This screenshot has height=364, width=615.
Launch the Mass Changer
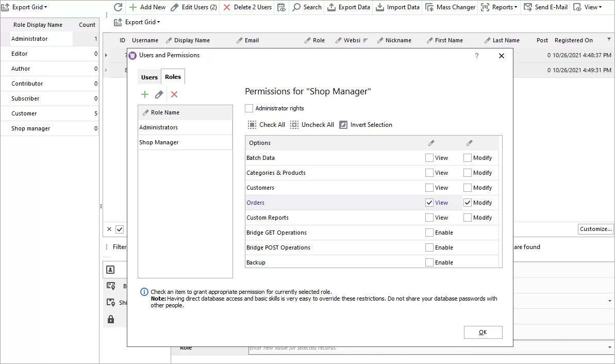tap(450, 7)
